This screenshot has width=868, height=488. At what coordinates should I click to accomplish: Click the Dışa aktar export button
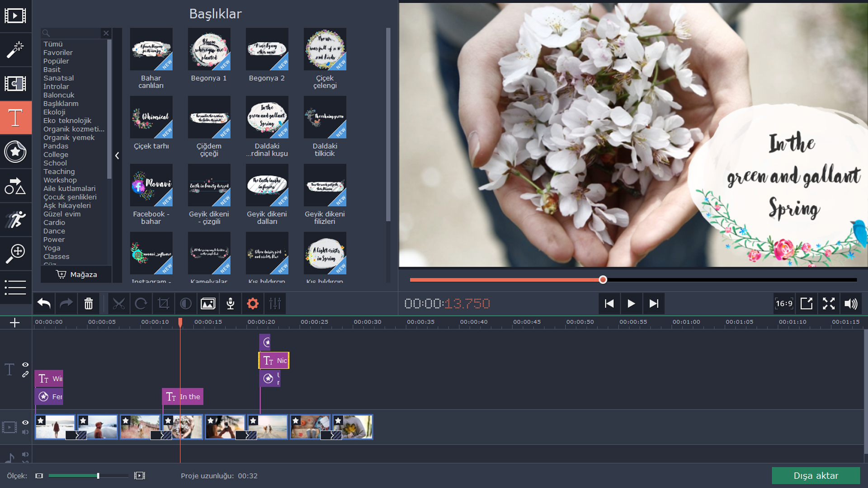pyautogui.click(x=816, y=475)
